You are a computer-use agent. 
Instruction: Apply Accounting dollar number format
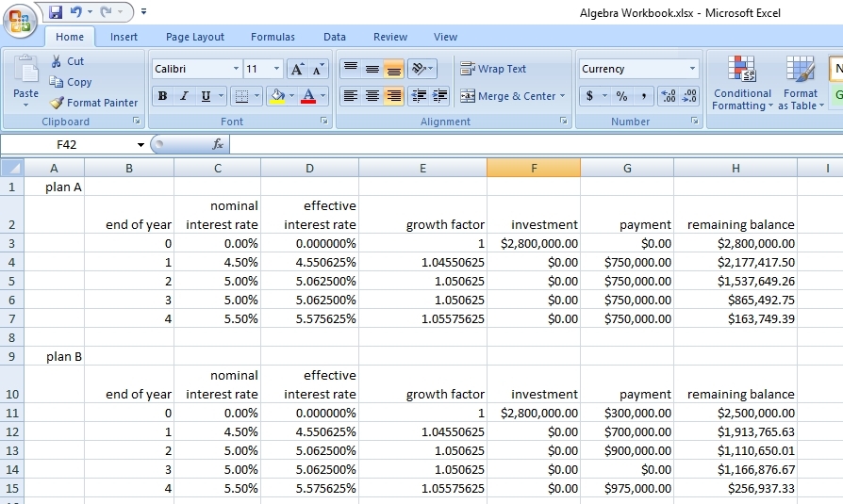[589, 96]
